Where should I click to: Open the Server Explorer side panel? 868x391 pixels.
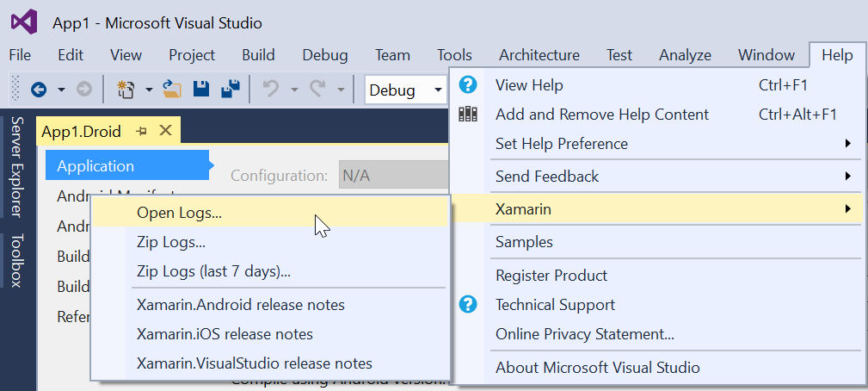[17, 167]
